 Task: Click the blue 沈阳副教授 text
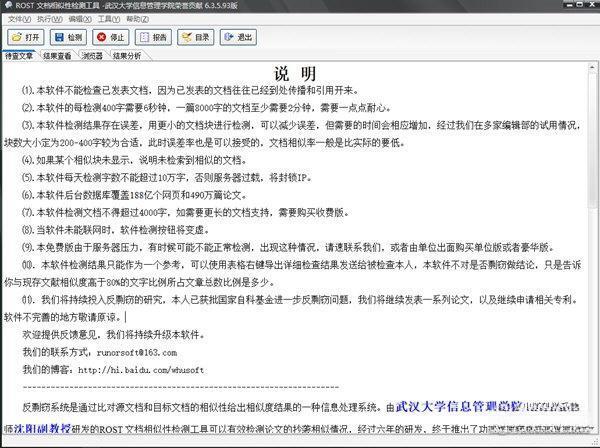click(42, 428)
